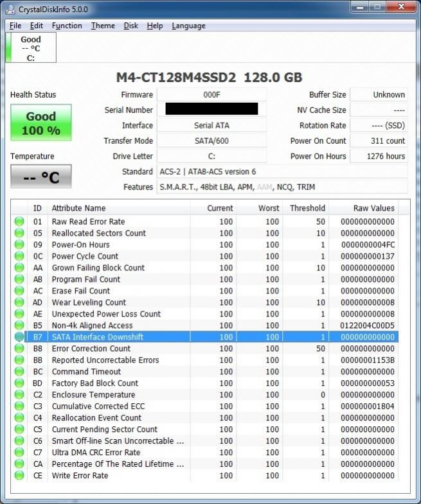Click the Raw Values column header
Screen dimensions: 421x504
(x=364, y=208)
